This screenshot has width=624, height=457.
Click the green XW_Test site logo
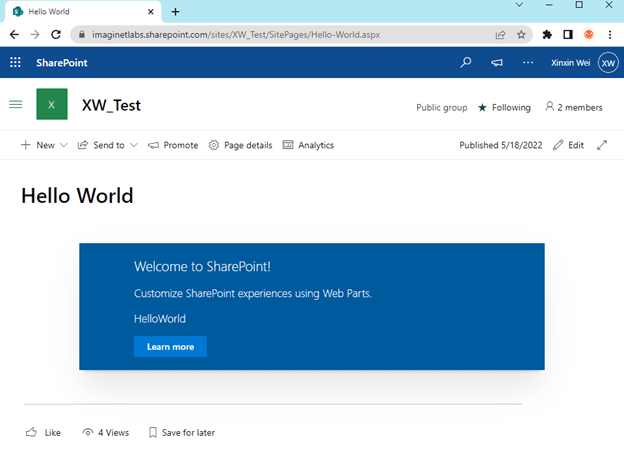click(x=52, y=104)
